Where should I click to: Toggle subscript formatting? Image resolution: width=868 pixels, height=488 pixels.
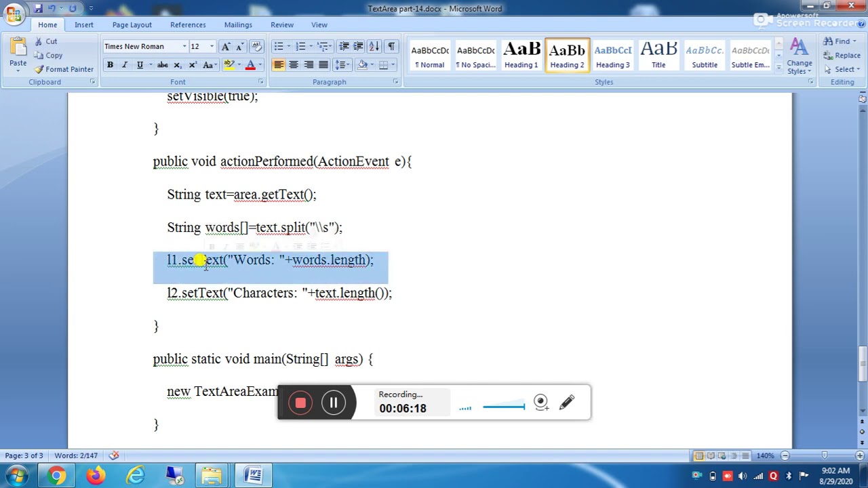coord(178,65)
